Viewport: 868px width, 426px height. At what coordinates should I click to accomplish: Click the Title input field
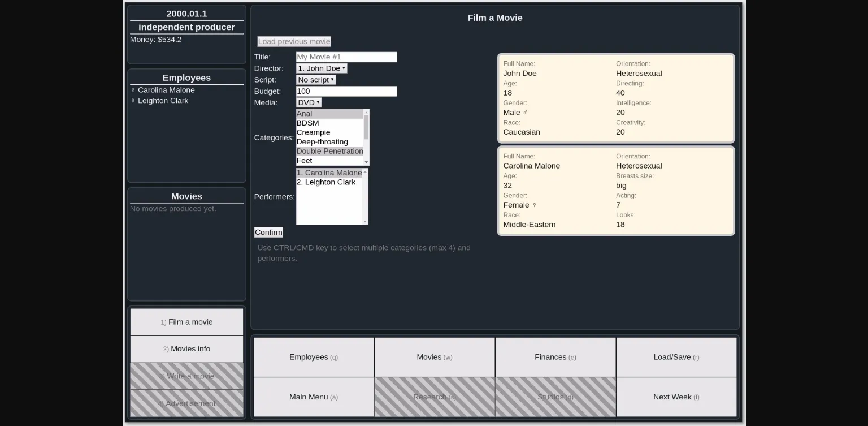point(346,57)
